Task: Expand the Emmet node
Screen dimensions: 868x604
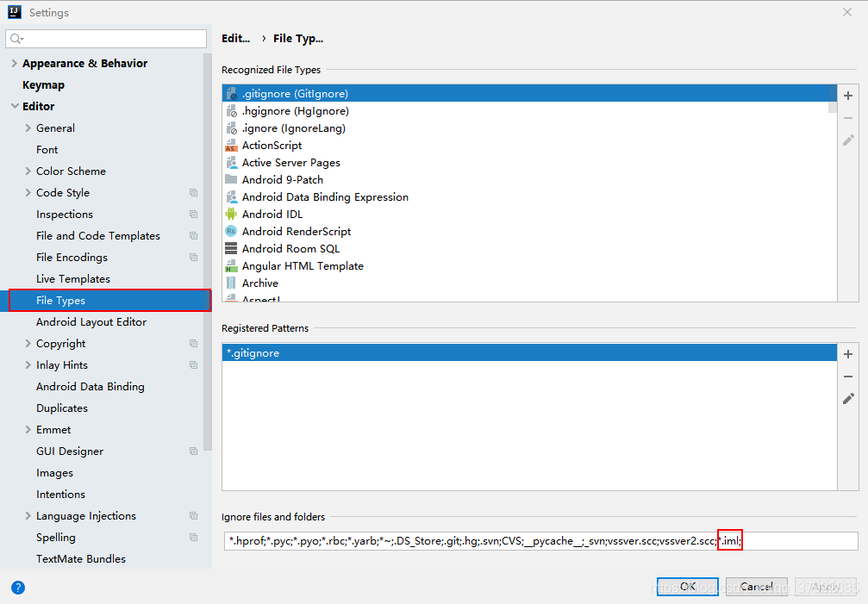Action: point(28,430)
